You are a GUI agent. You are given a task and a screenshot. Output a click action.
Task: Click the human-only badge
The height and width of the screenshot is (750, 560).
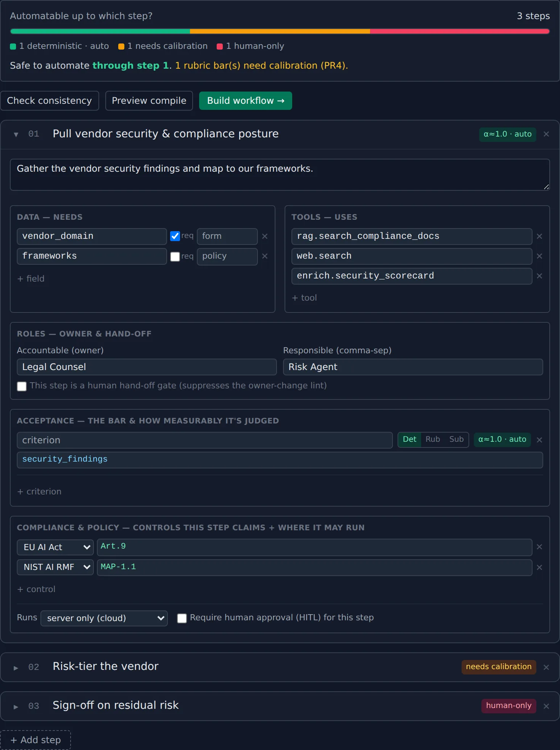(509, 706)
